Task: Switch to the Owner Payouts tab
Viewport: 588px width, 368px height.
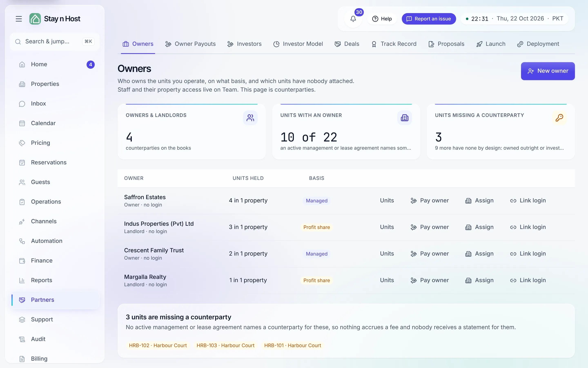Action: pos(190,44)
